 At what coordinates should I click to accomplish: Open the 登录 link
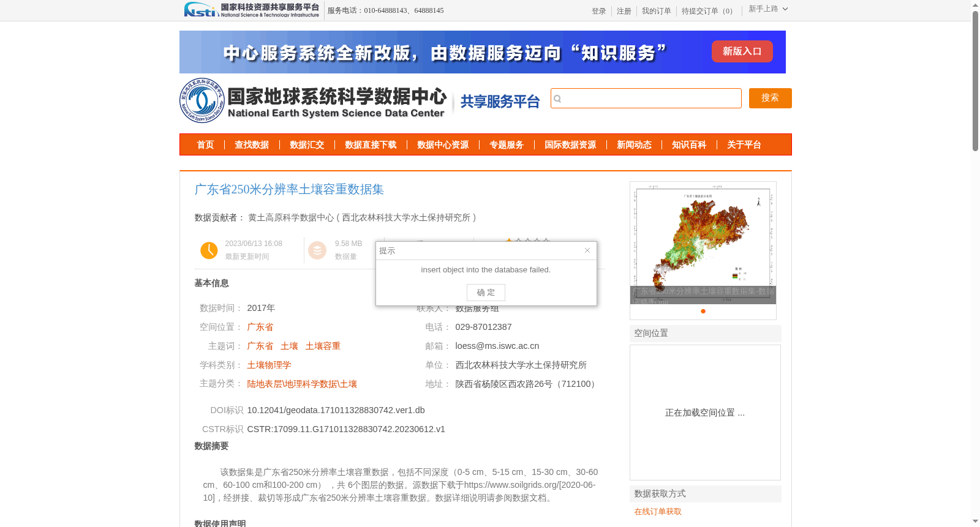[598, 11]
